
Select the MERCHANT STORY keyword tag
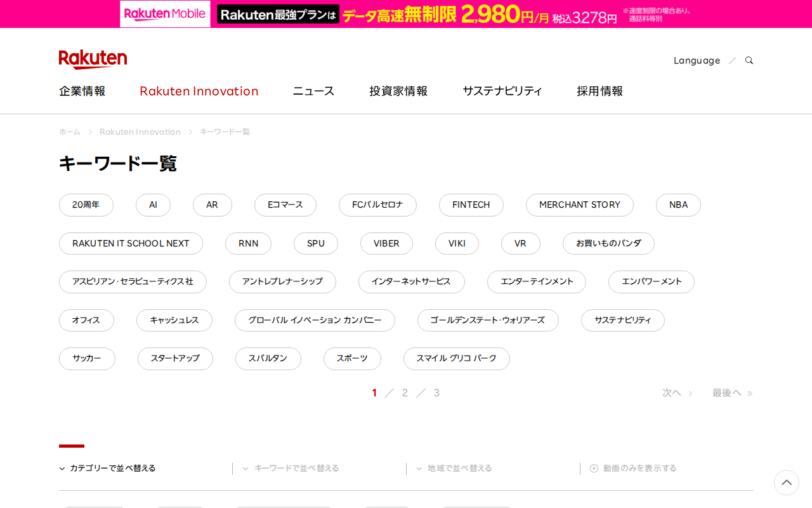pyautogui.click(x=580, y=205)
